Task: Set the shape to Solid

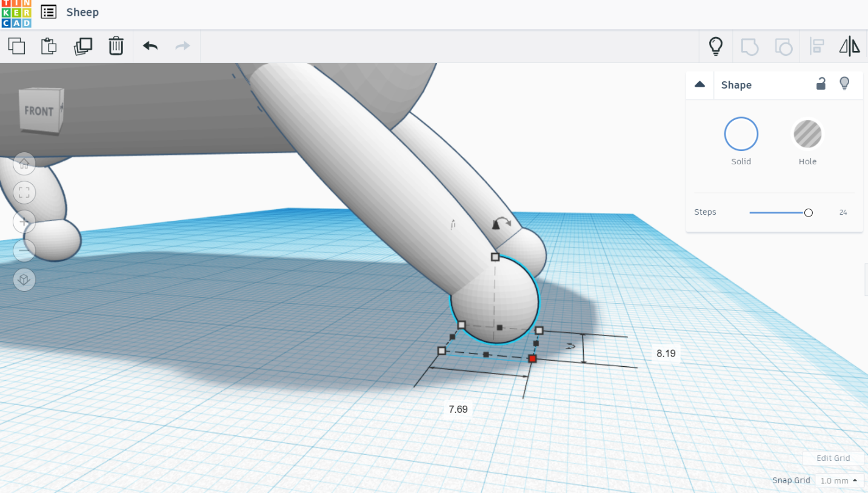Action: pos(741,134)
